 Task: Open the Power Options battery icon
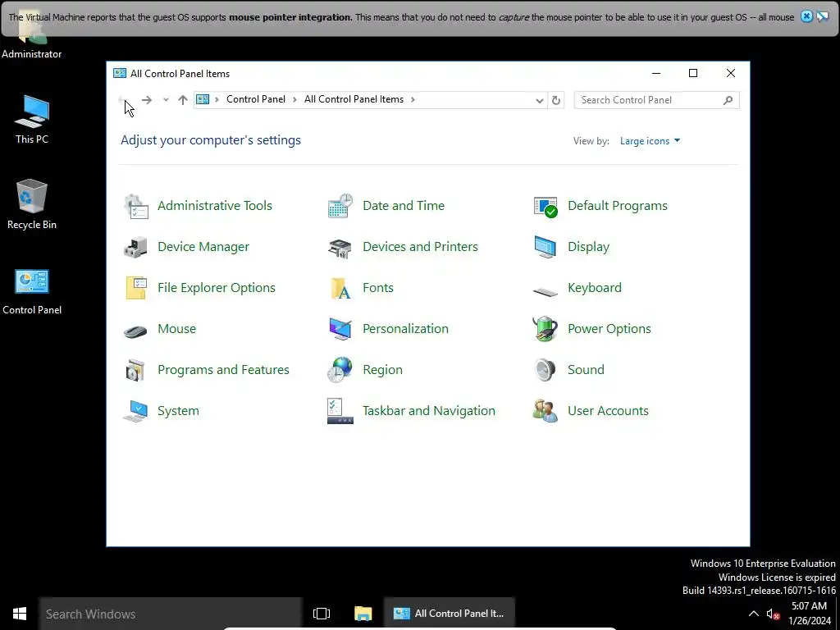[x=546, y=329]
